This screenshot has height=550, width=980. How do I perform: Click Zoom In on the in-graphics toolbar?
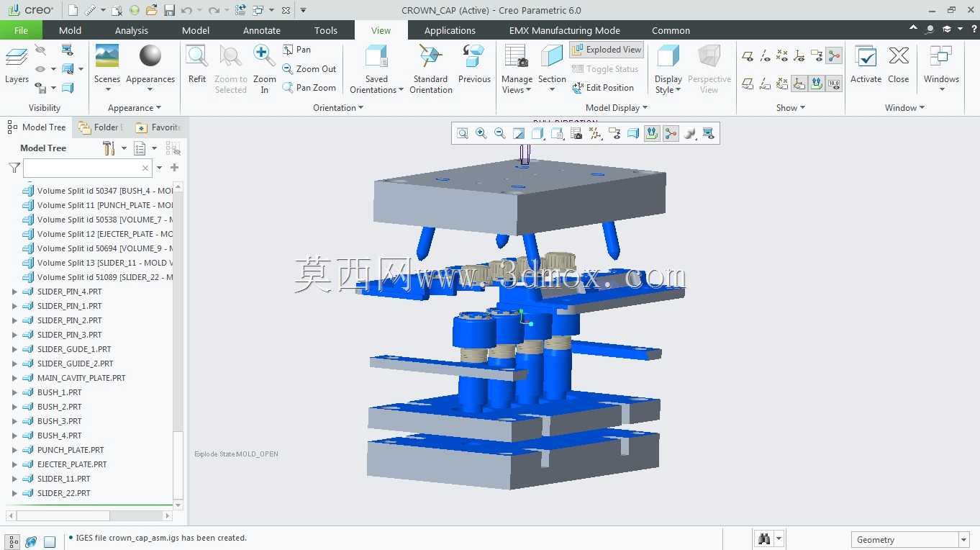481,133
